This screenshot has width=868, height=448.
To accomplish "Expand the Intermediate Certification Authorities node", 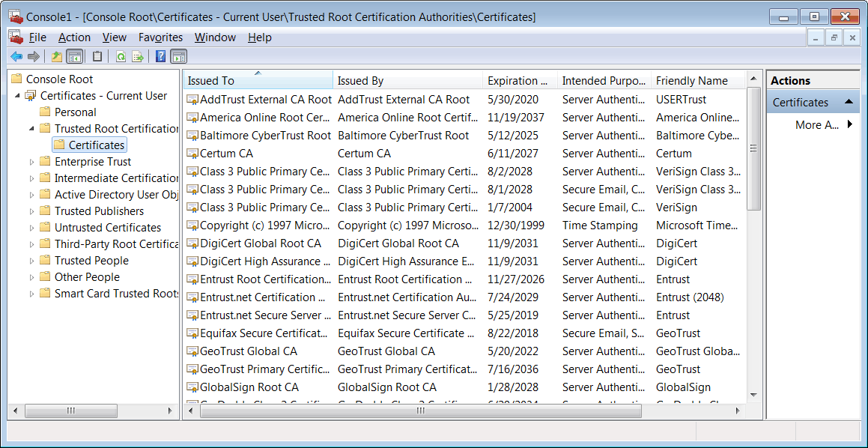I will click(x=31, y=178).
